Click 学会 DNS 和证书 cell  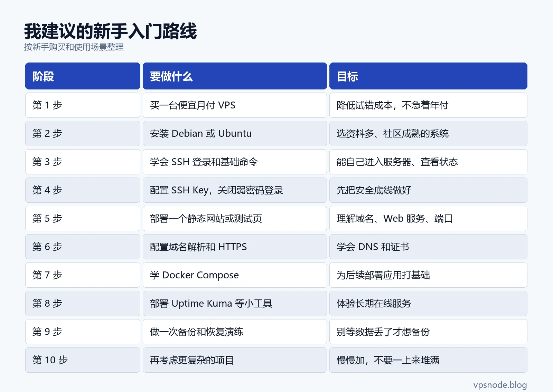(428, 247)
